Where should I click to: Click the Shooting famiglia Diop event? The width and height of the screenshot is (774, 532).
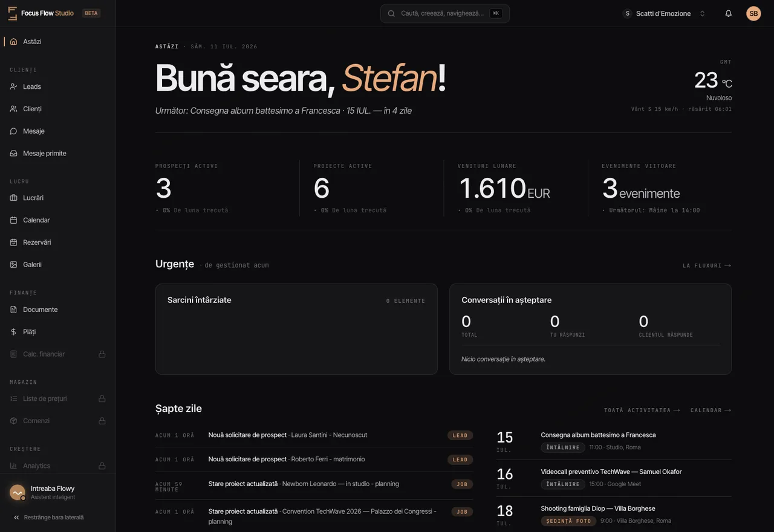tap(614, 515)
